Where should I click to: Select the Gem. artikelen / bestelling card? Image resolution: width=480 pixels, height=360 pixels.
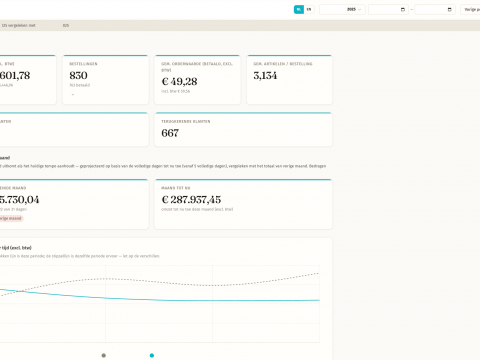(289, 80)
